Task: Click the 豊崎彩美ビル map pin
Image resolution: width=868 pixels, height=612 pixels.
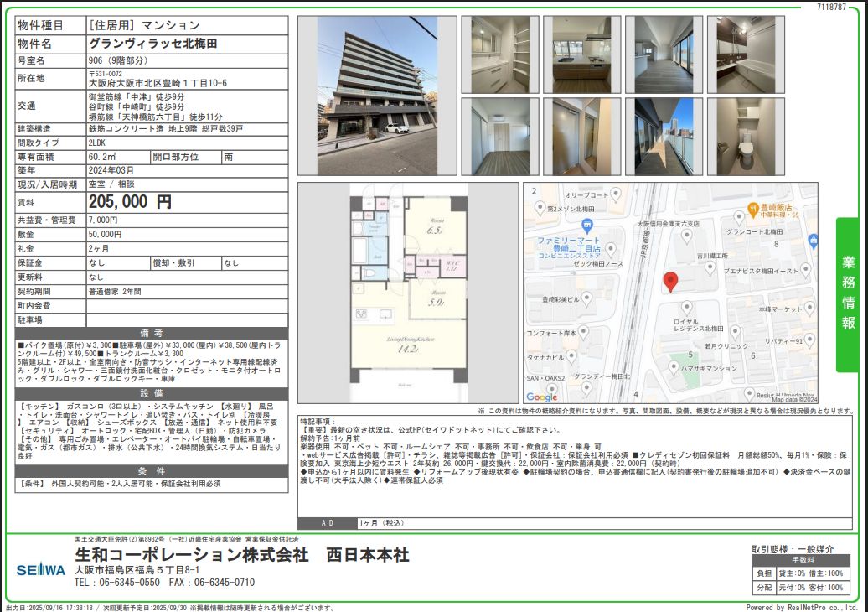Action: (587, 298)
